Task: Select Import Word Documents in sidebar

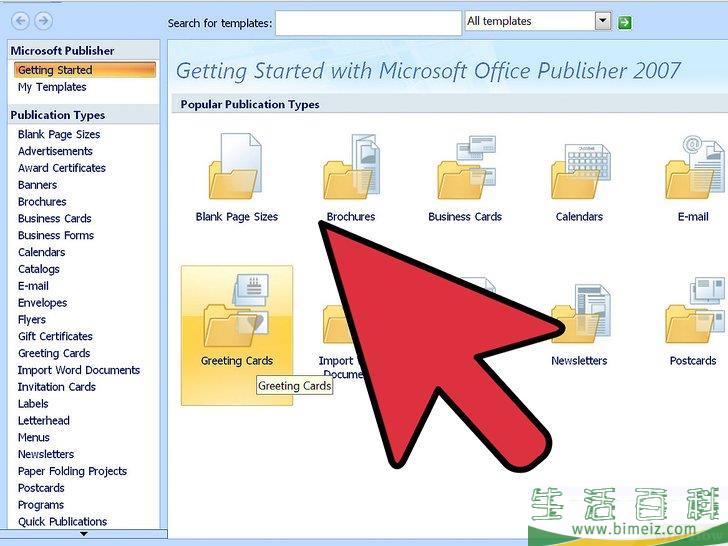Action: tap(79, 370)
